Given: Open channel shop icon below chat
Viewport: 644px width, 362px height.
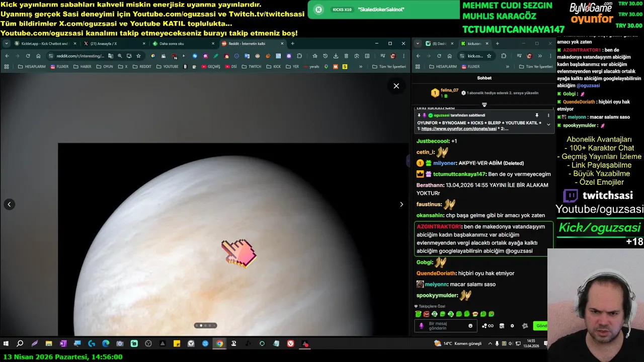Looking at the screenshot, I should 502,326.
